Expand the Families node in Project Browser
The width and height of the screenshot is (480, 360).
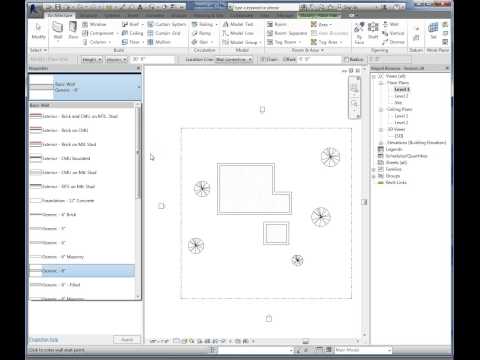374,169
